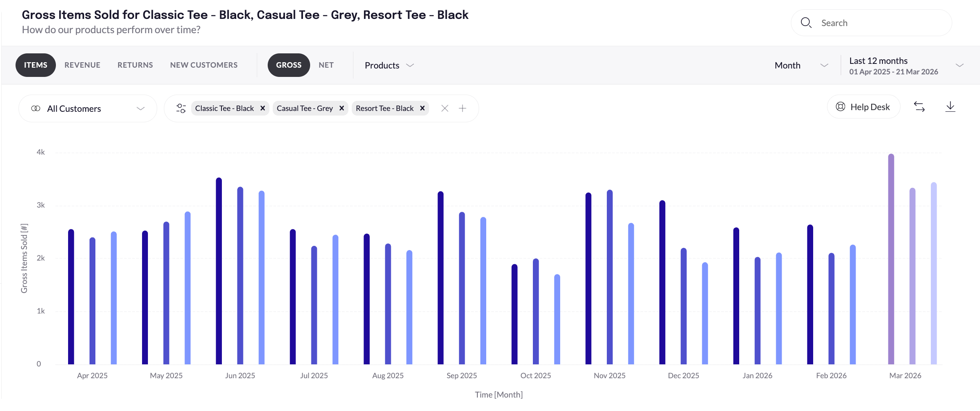Click the filter sliders icon
Viewport: 980px width, 411px height.
click(181, 108)
